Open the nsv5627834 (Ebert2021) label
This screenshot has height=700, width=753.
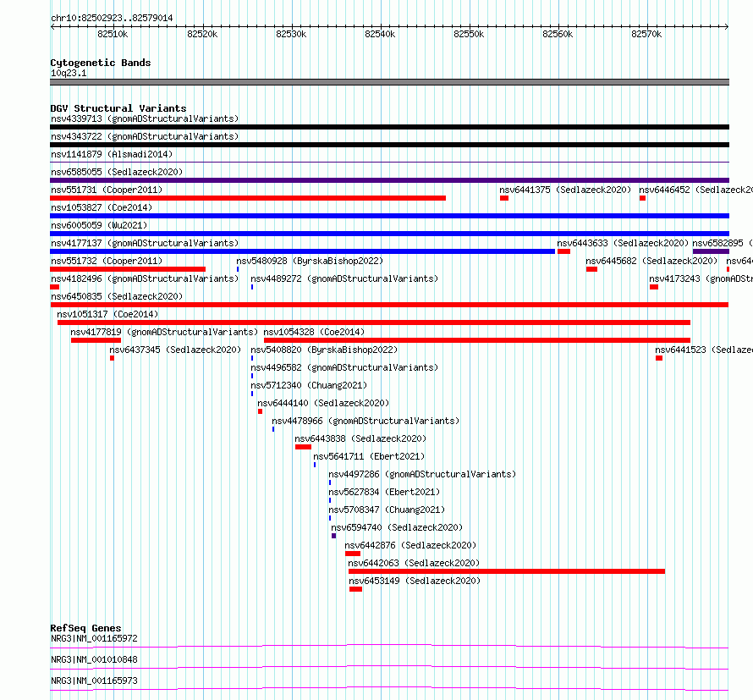click(384, 492)
